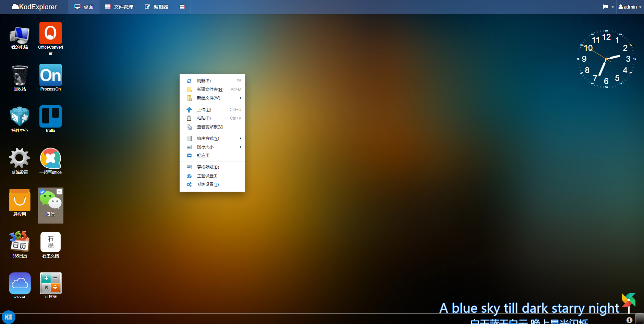Click the analog clock widget

tap(606, 59)
